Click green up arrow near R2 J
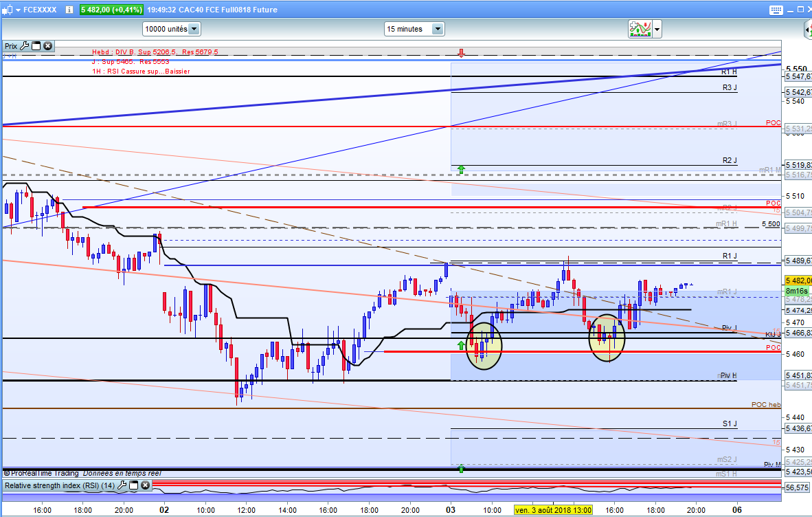 pyautogui.click(x=461, y=169)
